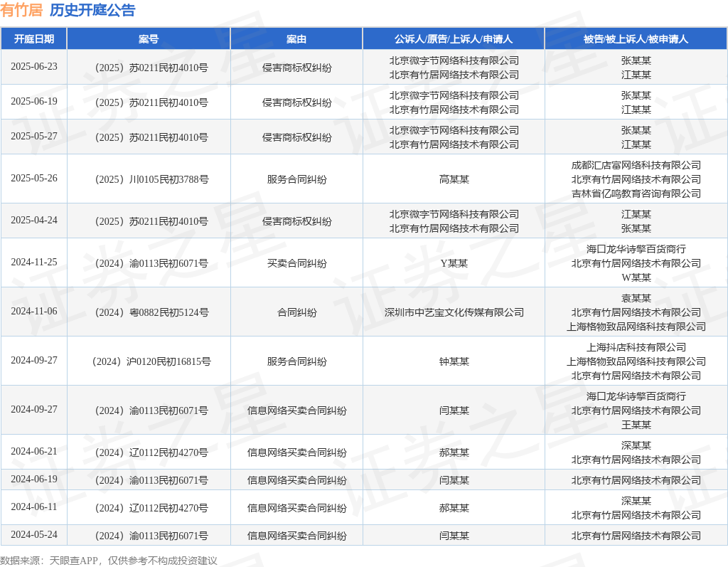Click 郝某某 in the 2024-06-11 row
This screenshot has width=728, height=567.
(x=454, y=508)
